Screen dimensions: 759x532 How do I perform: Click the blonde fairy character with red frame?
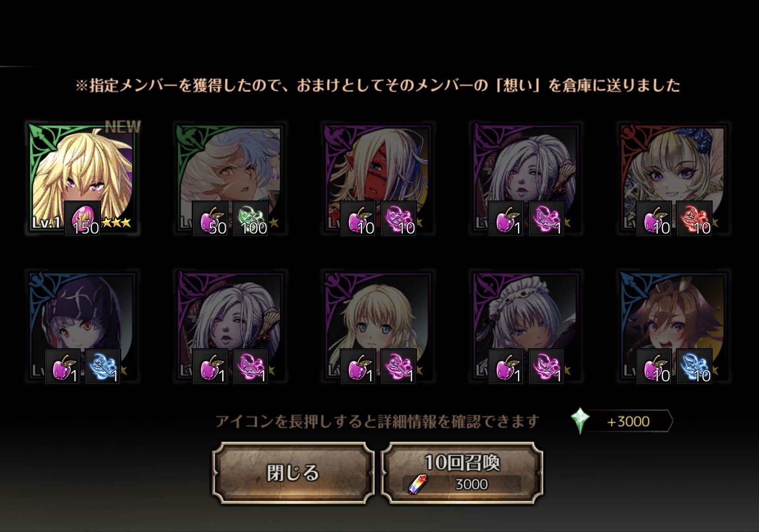[x=673, y=177]
